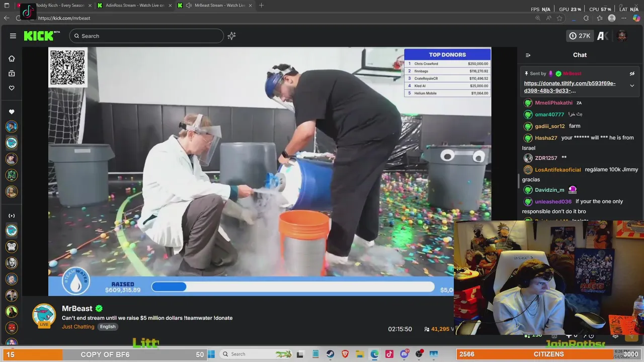Viewport: 644px width, 362px height.
Task: Open the 27K points balance
Action: tap(580, 36)
